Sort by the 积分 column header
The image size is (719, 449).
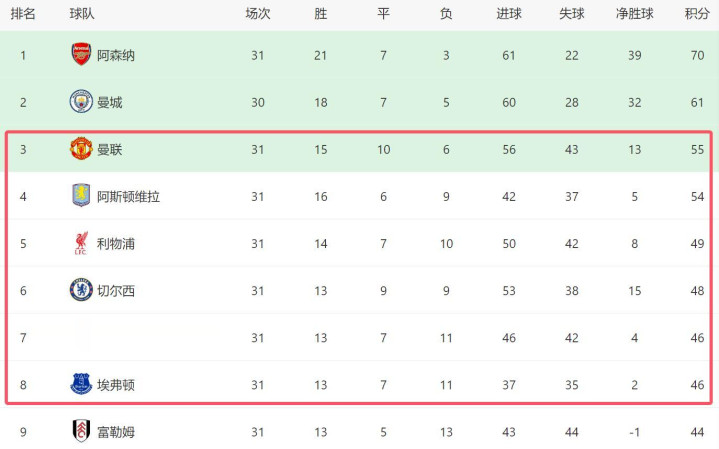pos(697,14)
